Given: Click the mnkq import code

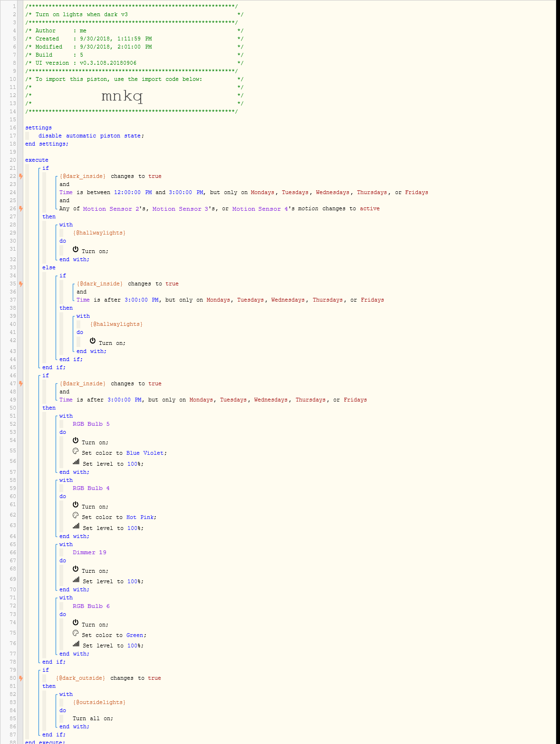Looking at the screenshot, I should (122, 96).
